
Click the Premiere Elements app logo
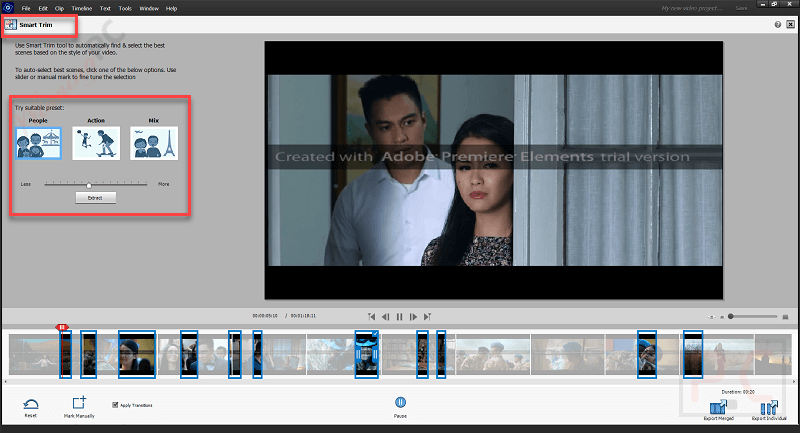point(8,7)
